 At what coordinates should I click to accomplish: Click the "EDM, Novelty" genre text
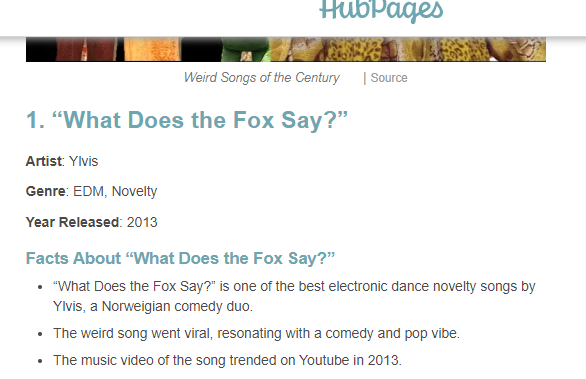115,191
